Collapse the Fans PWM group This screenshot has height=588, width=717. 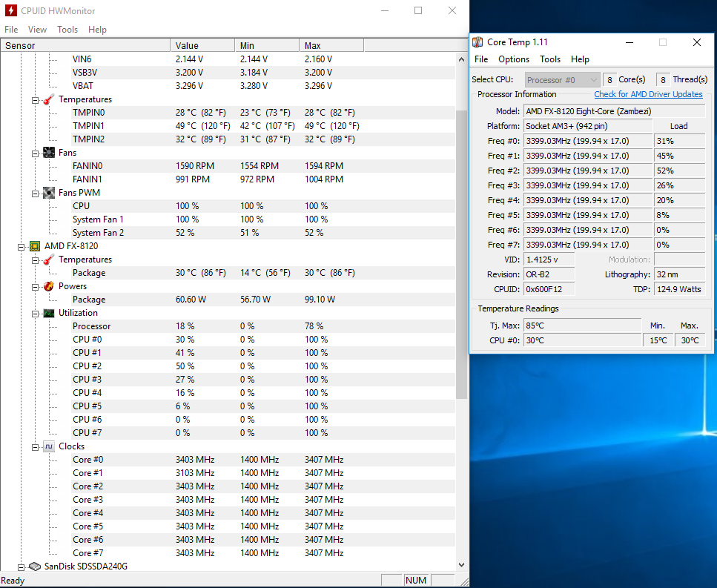tap(35, 194)
